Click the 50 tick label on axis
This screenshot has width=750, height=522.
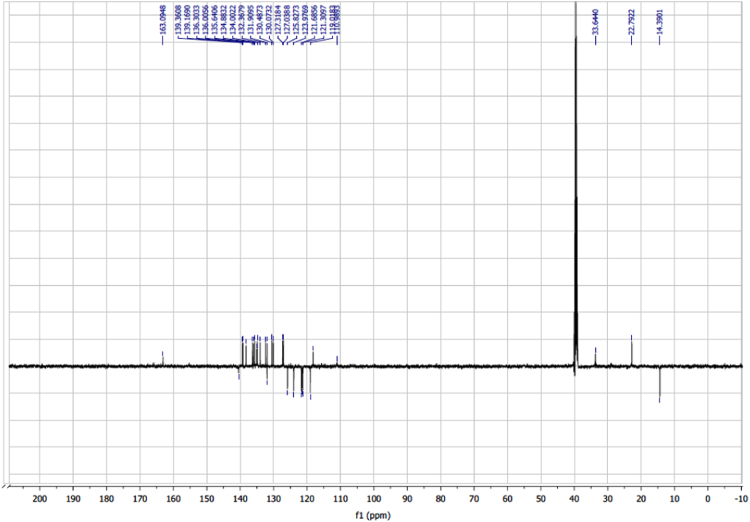click(x=540, y=498)
